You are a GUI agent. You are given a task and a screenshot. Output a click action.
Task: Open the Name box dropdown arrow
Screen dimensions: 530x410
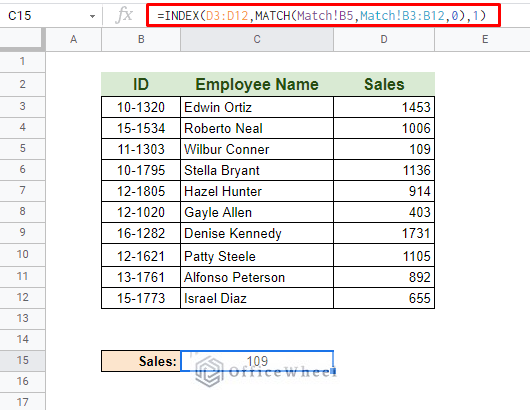92,16
